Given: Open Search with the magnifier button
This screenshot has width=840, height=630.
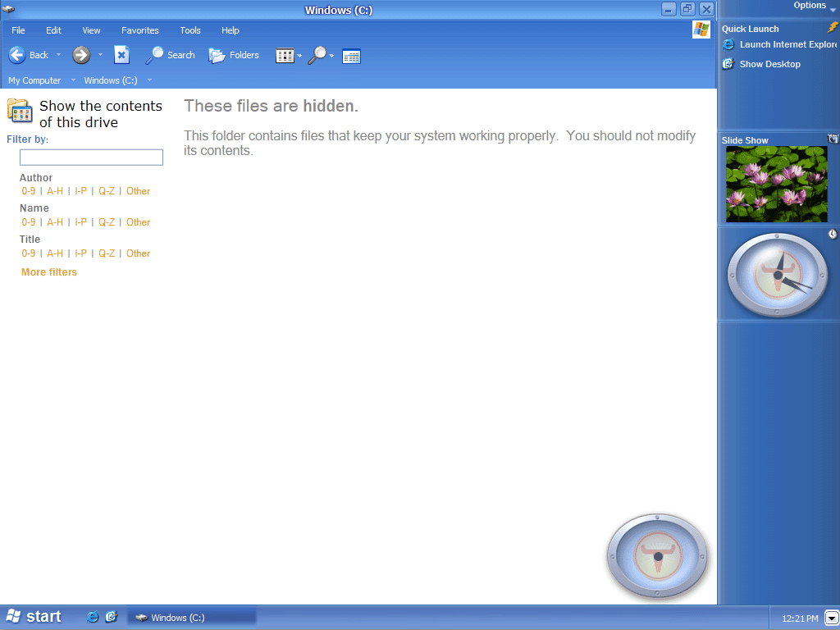Looking at the screenshot, I should coord(170,55).
